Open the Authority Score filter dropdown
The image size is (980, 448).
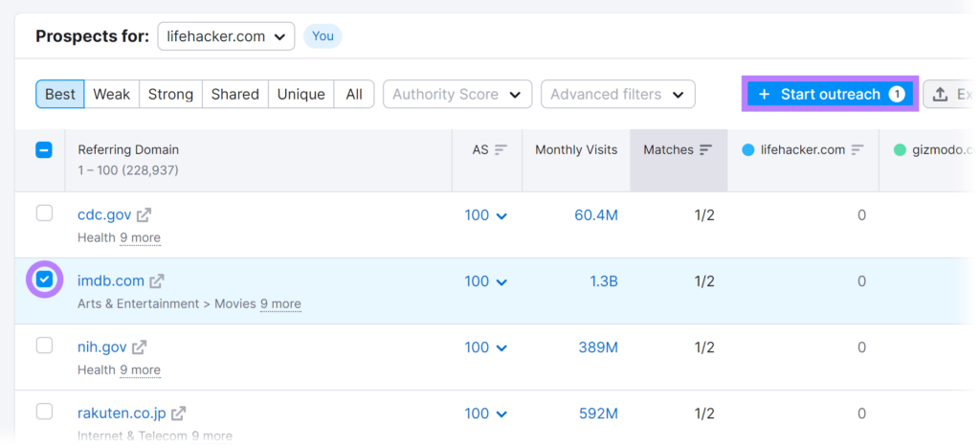point(457,95)
